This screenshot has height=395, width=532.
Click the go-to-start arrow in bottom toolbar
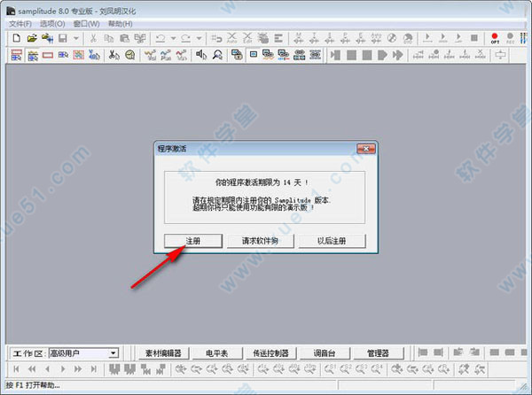(x=16, y=369)
